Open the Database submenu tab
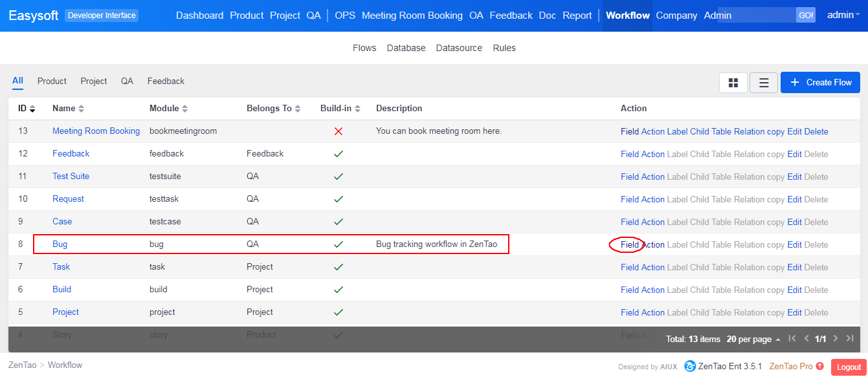 [x=406, y=48]
